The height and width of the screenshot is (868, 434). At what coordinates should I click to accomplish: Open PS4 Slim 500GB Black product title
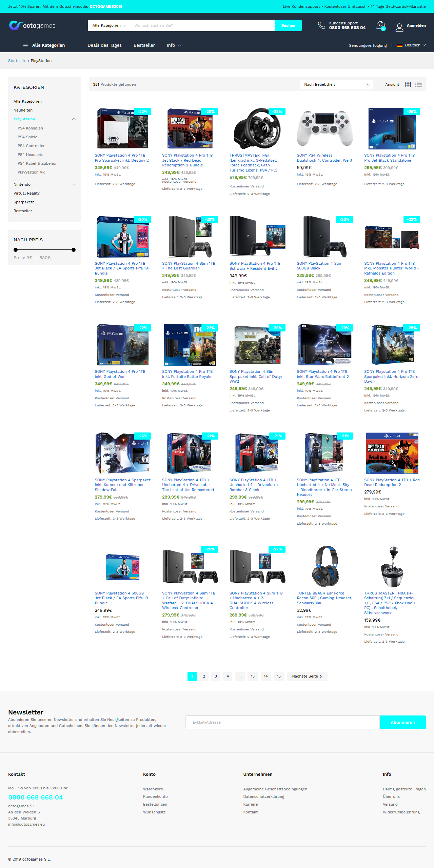(x=319, y=266)
